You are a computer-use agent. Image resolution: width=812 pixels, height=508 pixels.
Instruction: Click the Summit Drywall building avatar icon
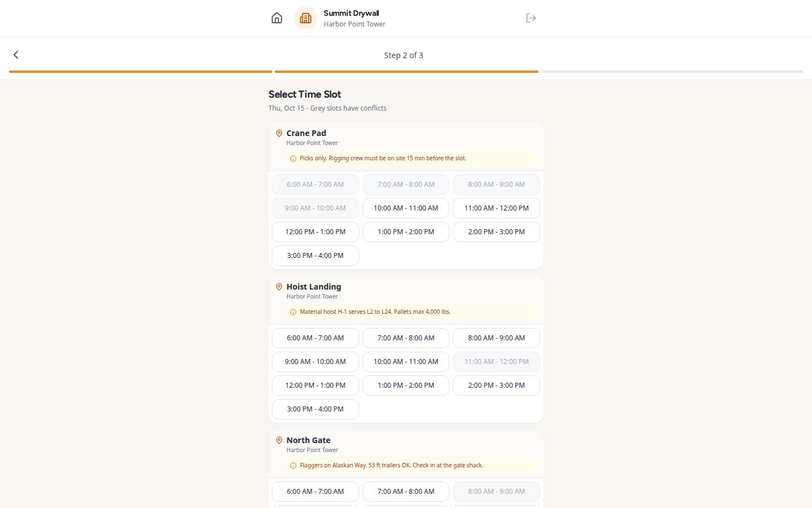(x=306, y=18)
